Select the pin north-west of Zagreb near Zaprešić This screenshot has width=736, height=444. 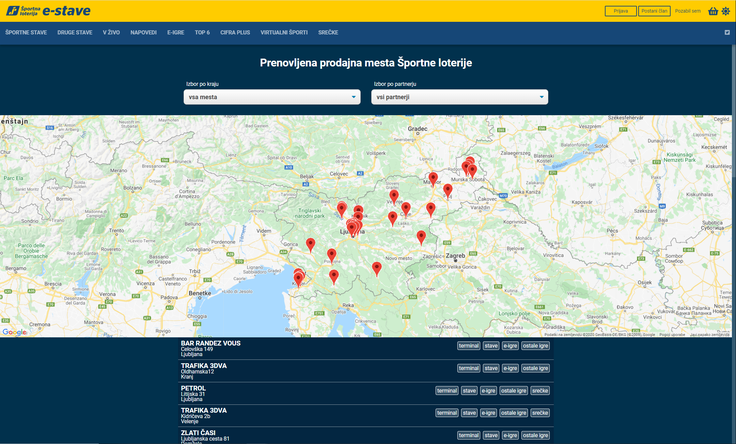click(x=421, y=237)
